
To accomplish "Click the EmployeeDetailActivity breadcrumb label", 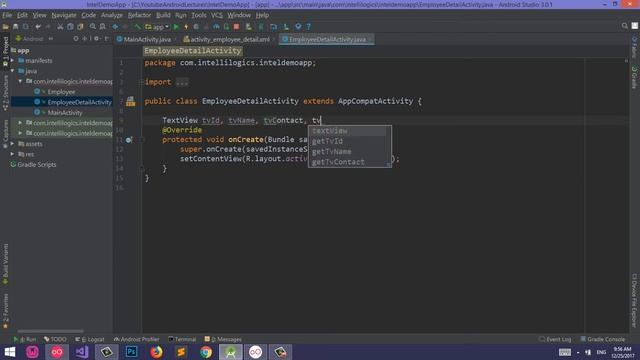I will [192, 51].
